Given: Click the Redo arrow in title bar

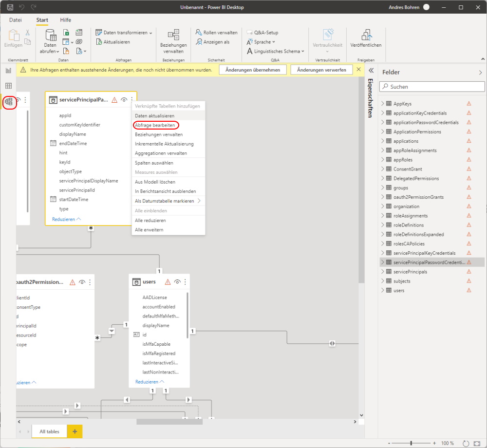Looking at the screenshot, I should click(33, 7).
